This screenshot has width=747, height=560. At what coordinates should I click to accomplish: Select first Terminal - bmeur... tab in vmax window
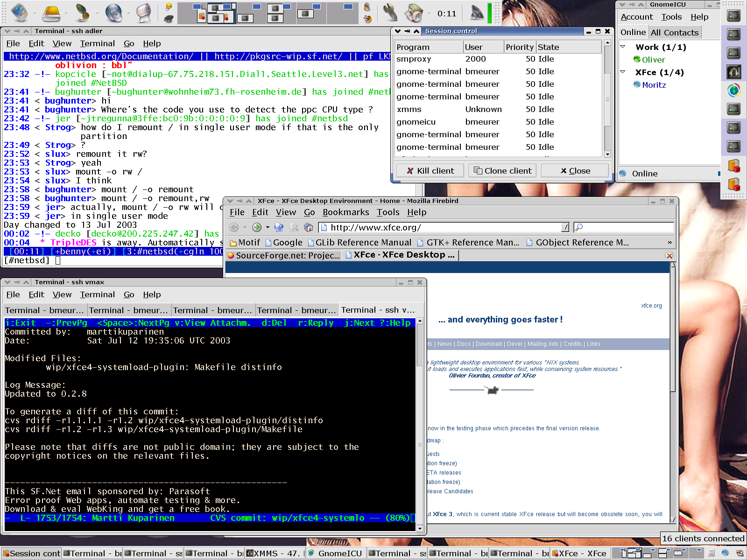(x=45, y=310)
